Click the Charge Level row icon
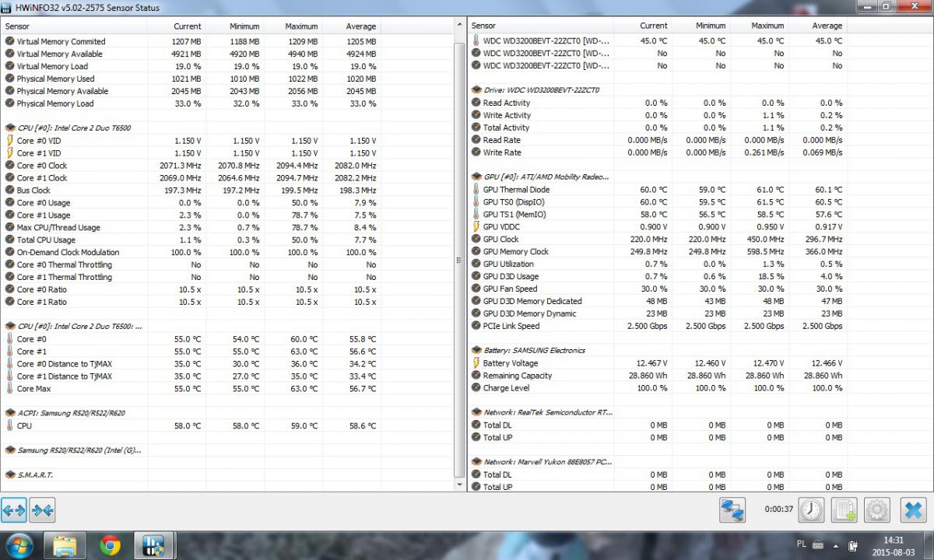934x560 pixels. coord(476,388)
